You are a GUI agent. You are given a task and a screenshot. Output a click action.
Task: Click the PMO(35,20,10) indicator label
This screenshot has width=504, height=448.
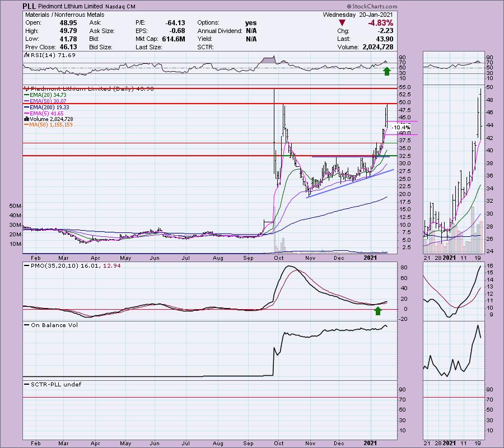click(55, 266)
